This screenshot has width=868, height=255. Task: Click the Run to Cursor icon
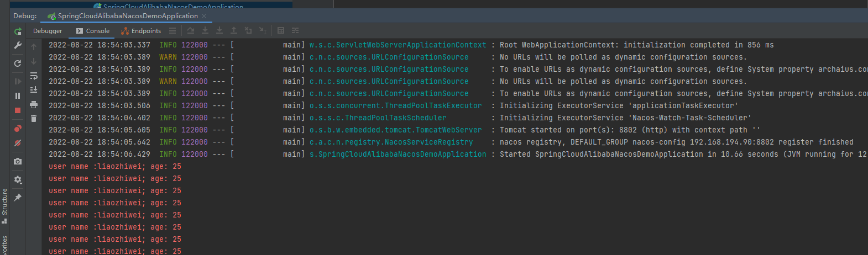click(263, 30)
